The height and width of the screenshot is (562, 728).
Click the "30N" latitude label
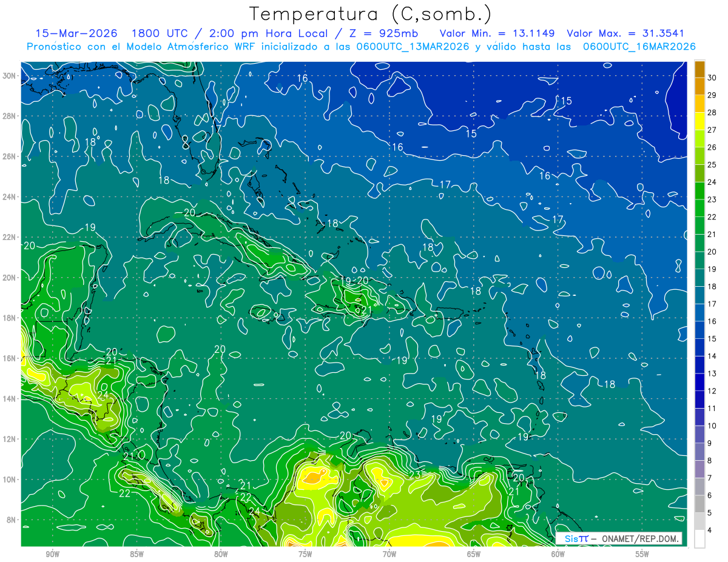pyautogui.click(x=10, y=76)
